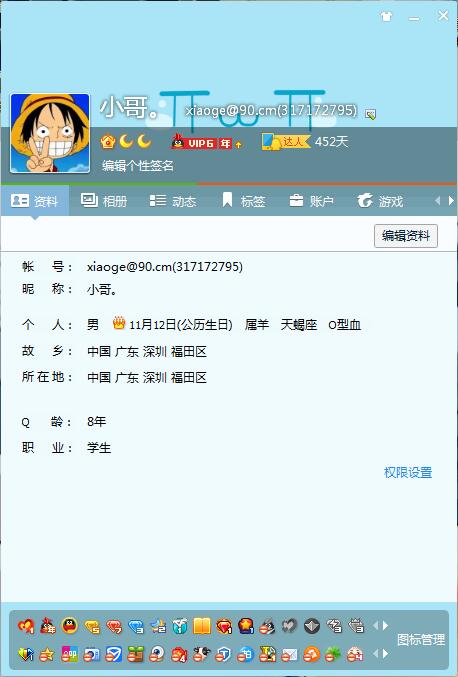This screenshot has width=458, height=677.
Task: Click the blue diamond icon in services bar
Action: 136,626
